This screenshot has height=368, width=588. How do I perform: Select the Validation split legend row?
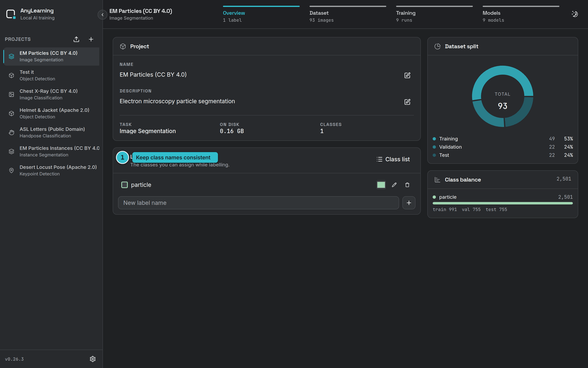pos(503,147)
